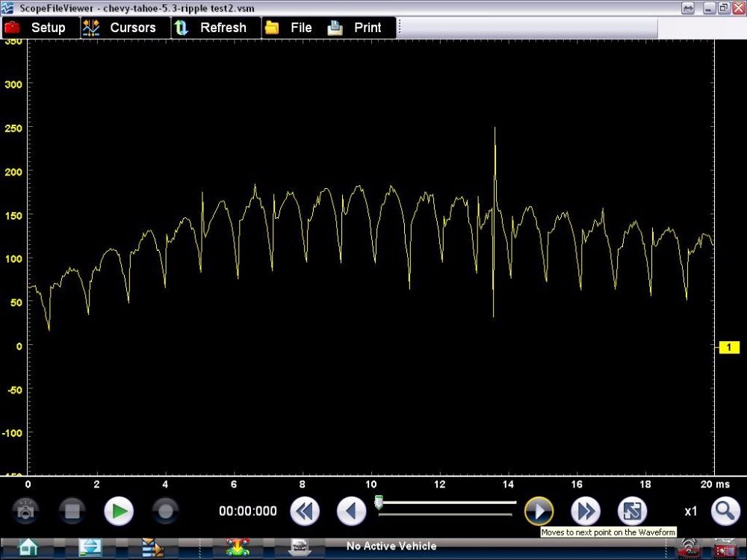
Task: Click the Print button
Action: pos(357,28)
